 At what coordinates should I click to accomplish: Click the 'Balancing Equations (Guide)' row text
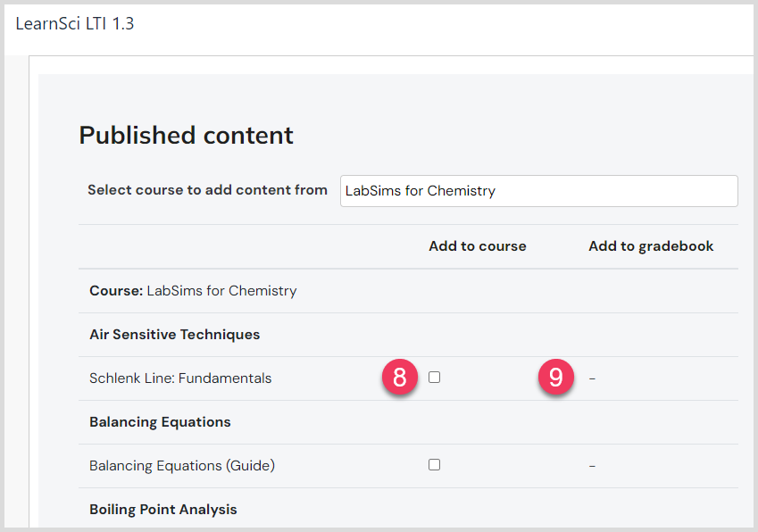click(x=182, y=466)
